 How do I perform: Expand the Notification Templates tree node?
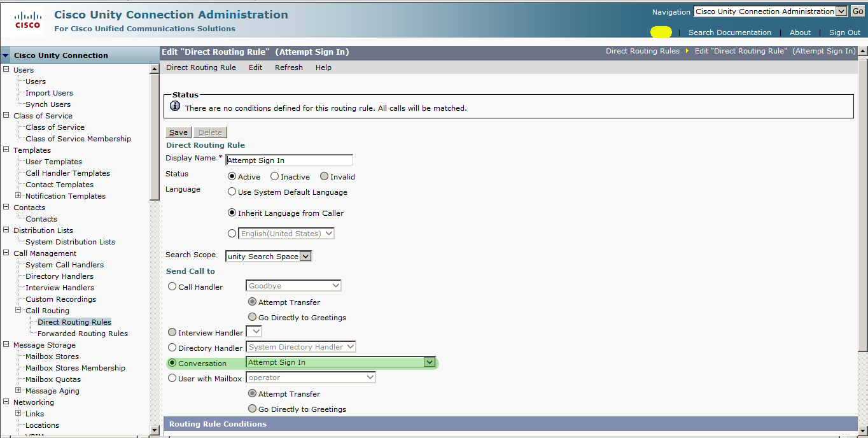(18, 195)
